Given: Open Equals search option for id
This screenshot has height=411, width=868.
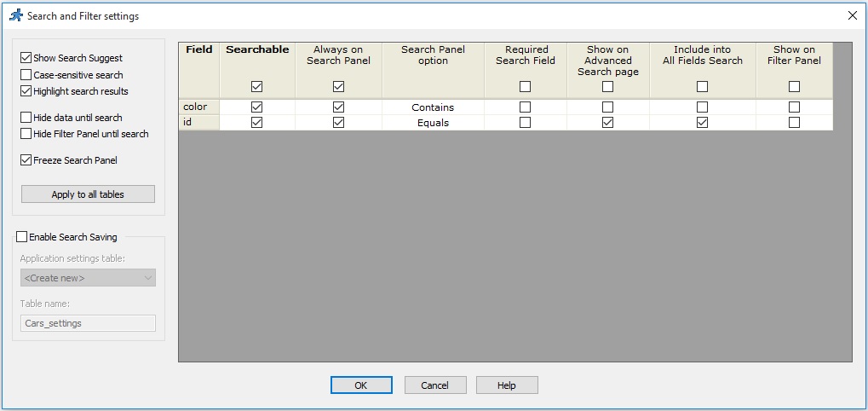Looking at the screenshot, I should tap(433, 123).
